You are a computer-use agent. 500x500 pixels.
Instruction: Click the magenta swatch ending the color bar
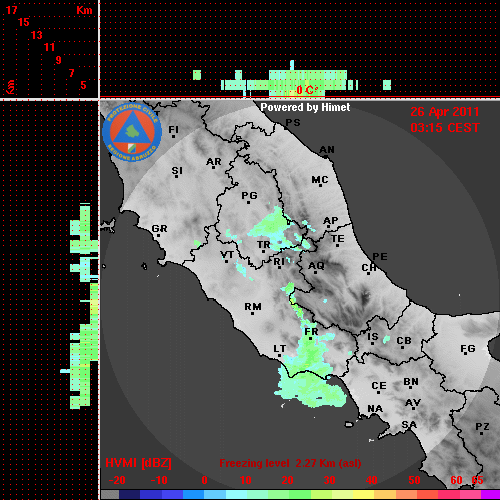coord(491,495)
